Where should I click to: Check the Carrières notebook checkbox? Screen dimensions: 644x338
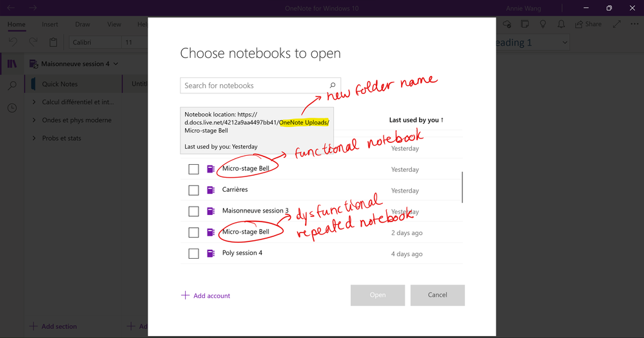[193, 190]
